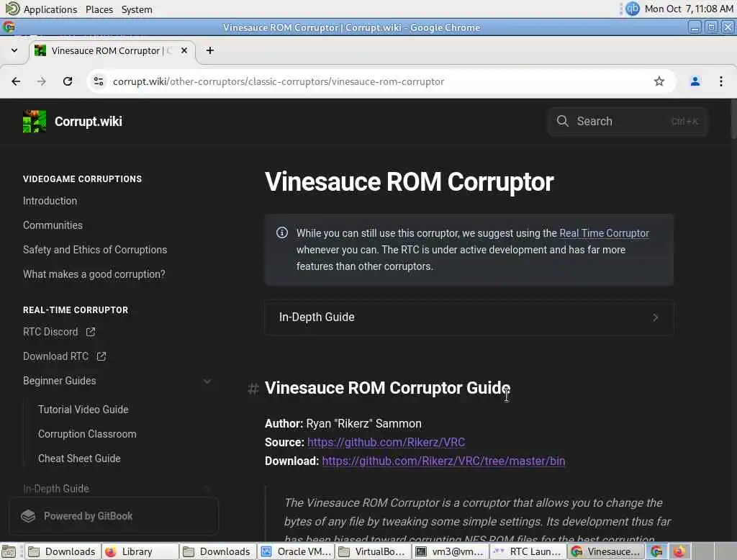Open the system tray network icon

(632, 9)
